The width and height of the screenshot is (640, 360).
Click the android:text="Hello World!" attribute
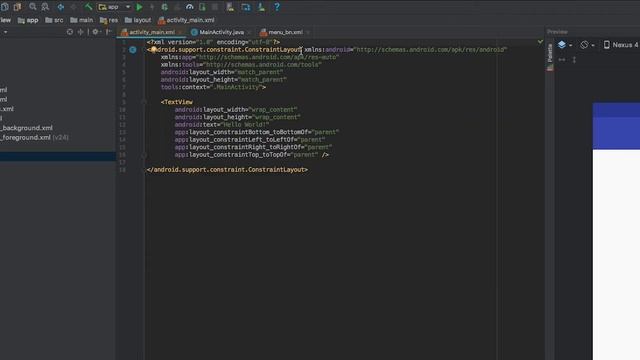[x=222, y=124]
